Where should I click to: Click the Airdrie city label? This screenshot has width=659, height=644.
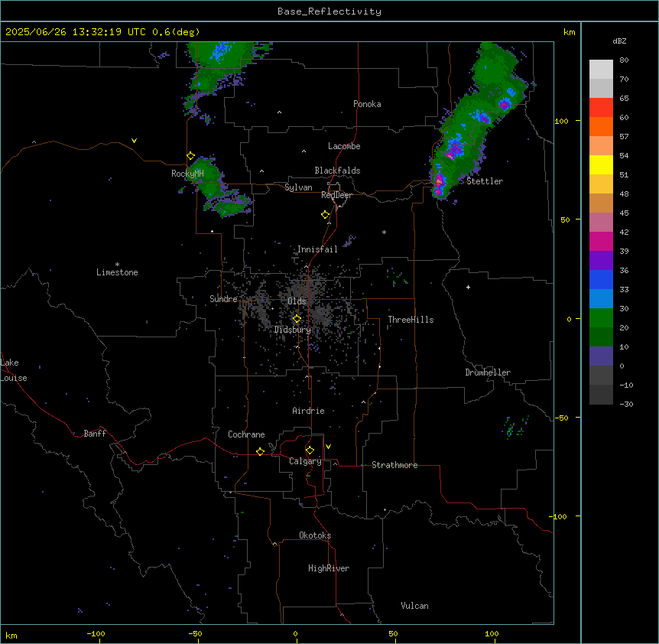(x=308, y=411)
